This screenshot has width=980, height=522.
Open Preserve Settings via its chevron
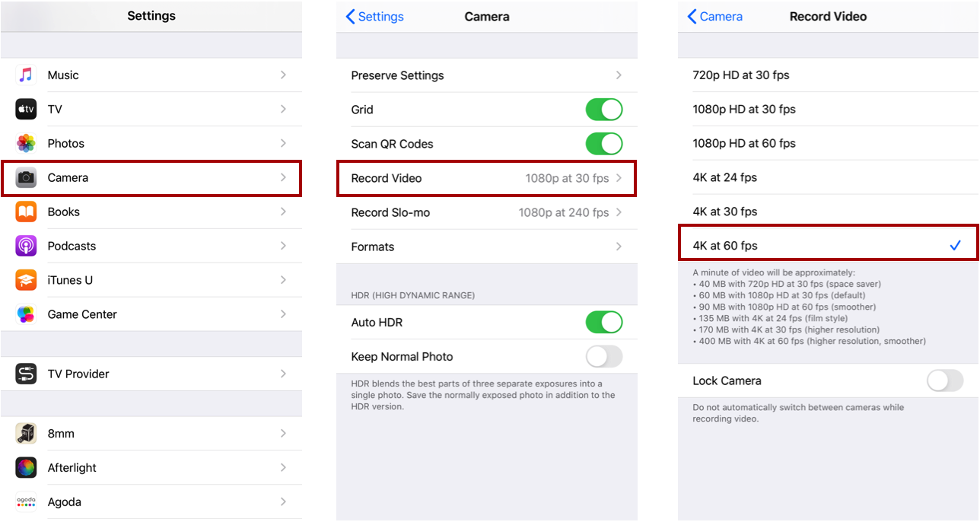point(619,75)
